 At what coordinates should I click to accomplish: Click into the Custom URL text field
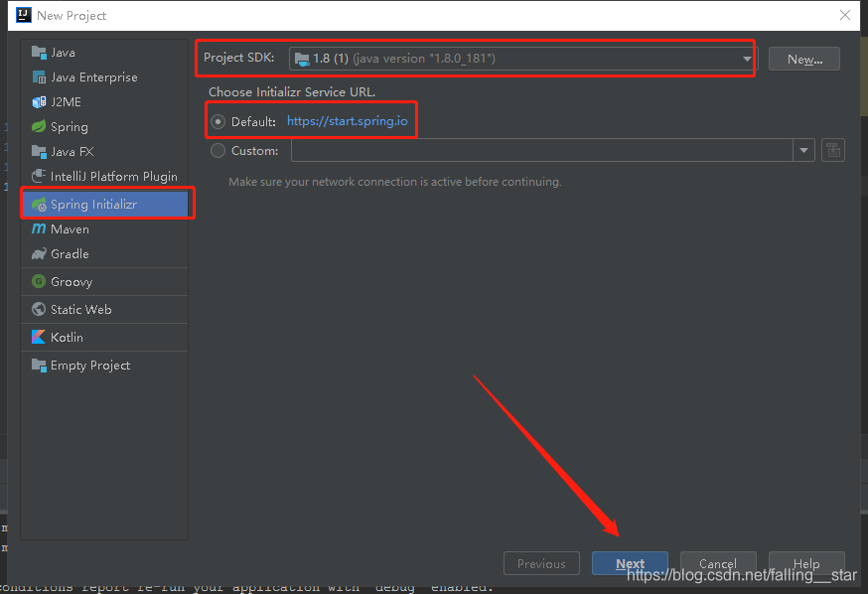tap(542, 150)
